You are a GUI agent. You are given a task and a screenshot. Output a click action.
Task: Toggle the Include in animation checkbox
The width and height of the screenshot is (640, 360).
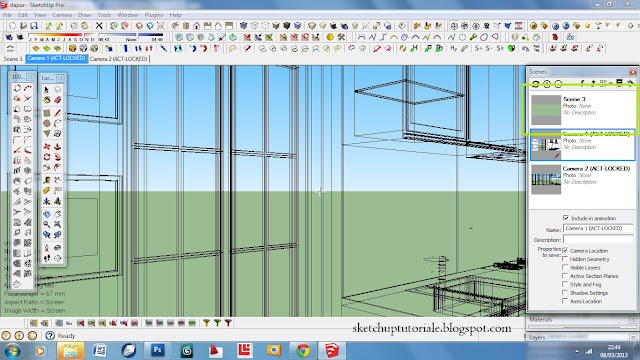click(566, 218)
